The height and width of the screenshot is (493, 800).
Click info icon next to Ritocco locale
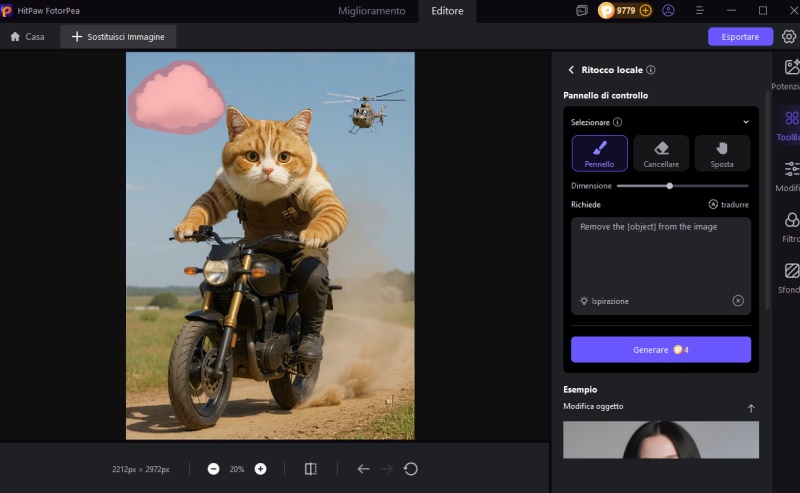point(651,70)
